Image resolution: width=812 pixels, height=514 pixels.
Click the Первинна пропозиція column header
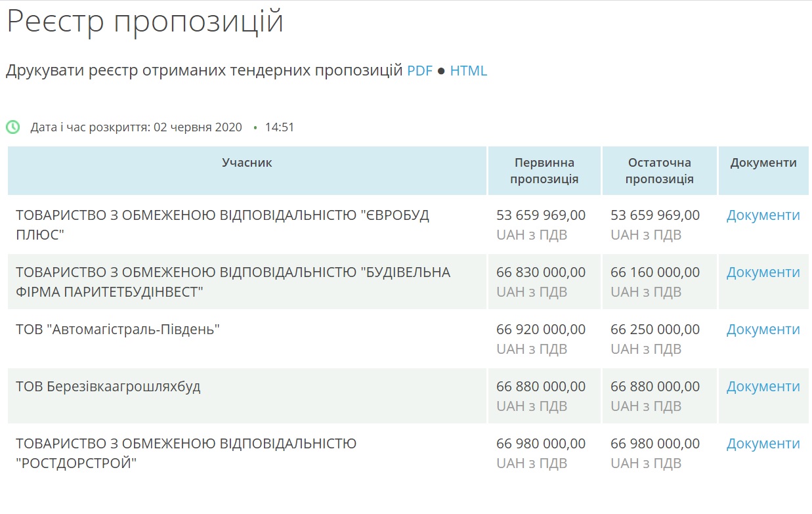pyautogui.click(x=544, y=171)
